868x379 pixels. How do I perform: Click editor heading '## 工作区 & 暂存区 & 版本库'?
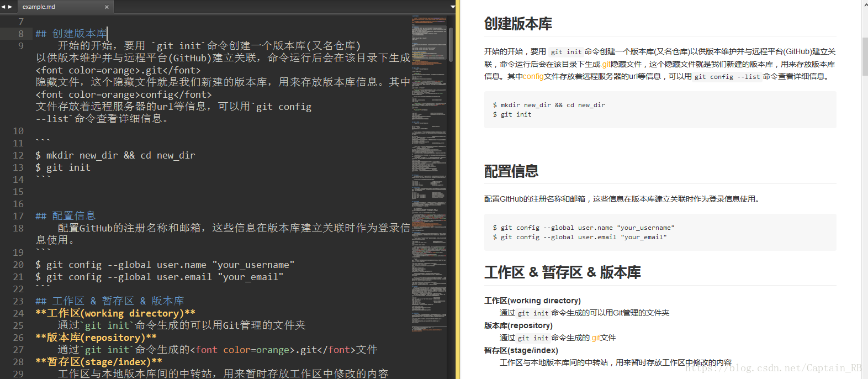[x=110, y=301]
